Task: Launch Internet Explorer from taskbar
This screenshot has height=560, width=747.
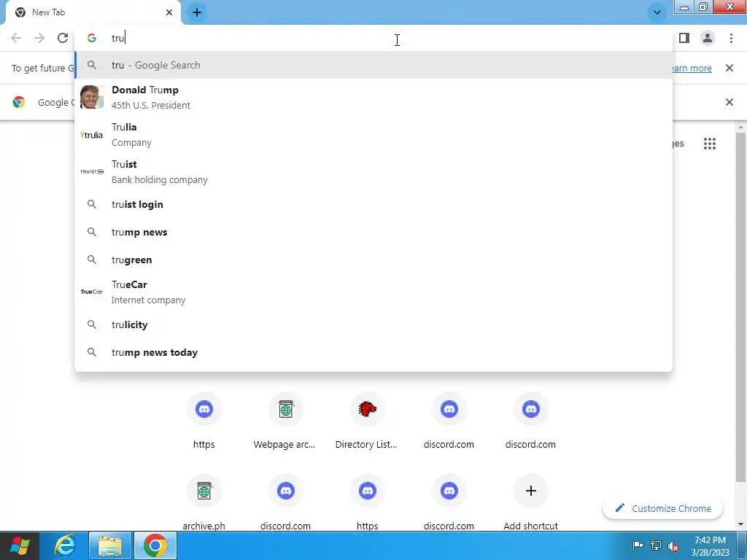Action: click(64, 546)
